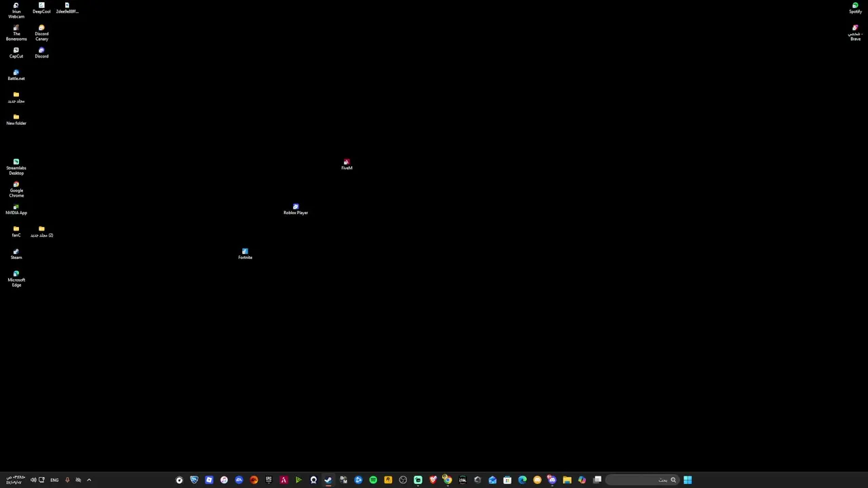Open Copilot from the taskbar

click(582, 480)
